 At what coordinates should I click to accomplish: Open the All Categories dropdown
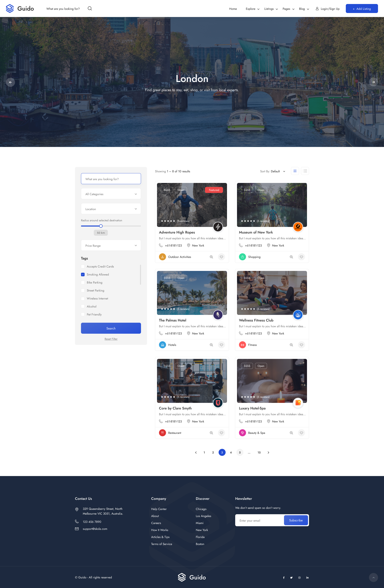pyautogui.click(x=111, y=194)
